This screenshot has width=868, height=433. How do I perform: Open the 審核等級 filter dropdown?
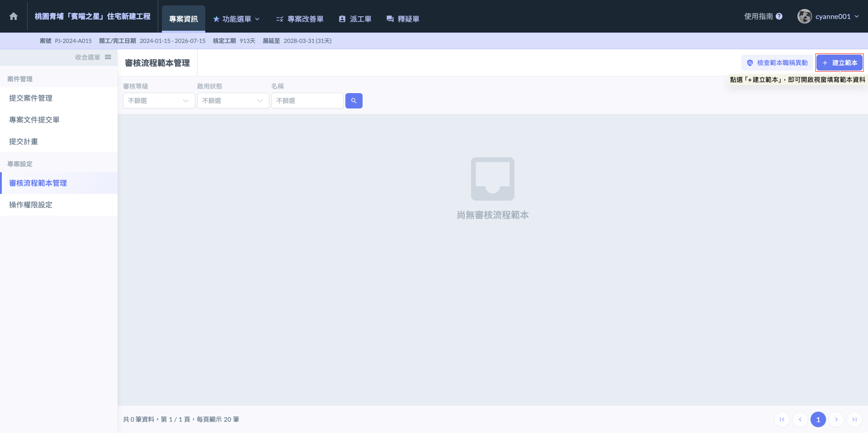click(x=159, y=101)
